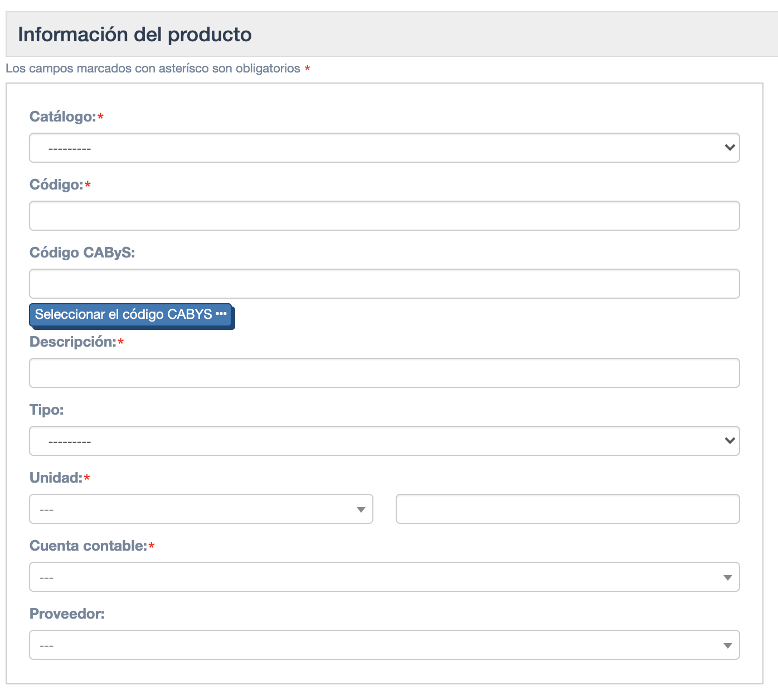Click into the Código input field

pyautogui.click(x=384, y=216)
